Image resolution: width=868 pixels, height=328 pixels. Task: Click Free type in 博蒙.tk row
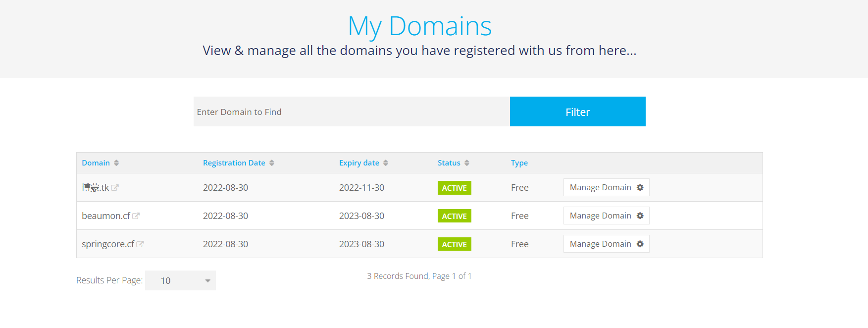tap(520, 188)
